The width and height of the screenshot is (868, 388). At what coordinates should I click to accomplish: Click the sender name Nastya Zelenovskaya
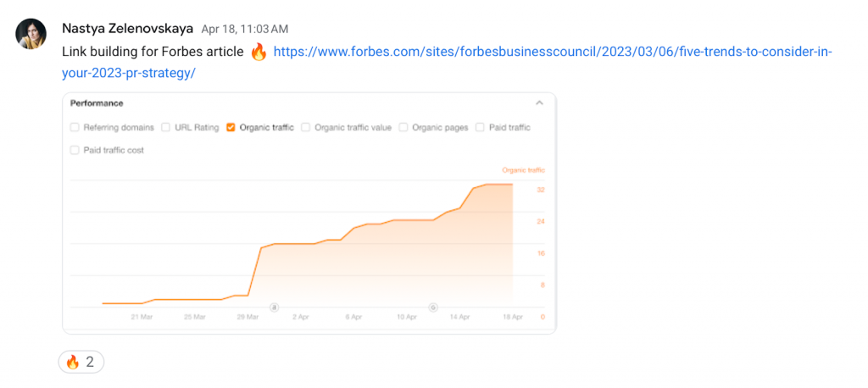(127, 29)
